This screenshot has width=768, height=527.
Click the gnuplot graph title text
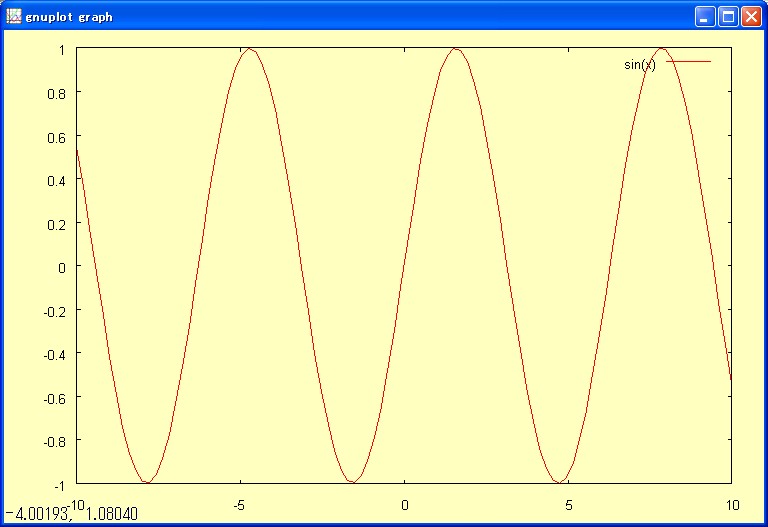click(69, 17)
